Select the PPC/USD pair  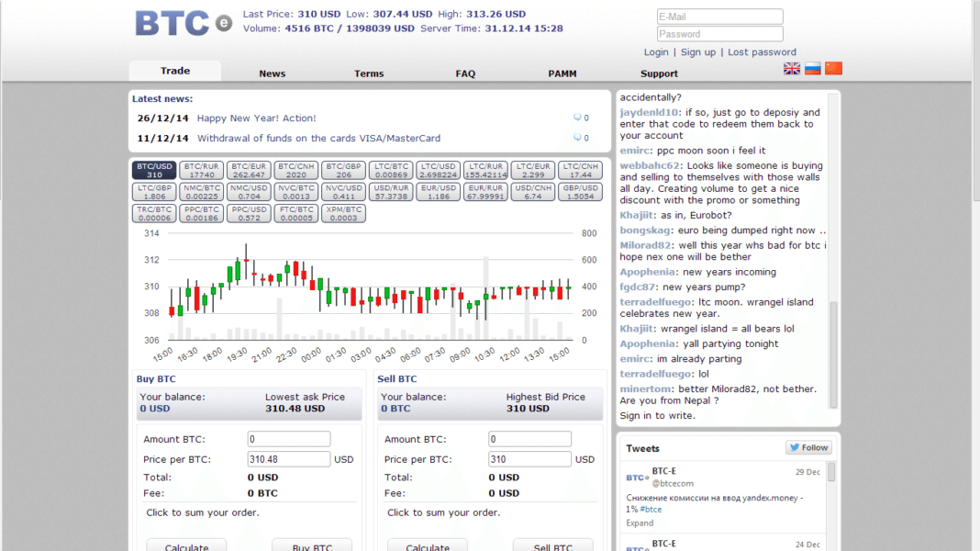coord(249,213)
